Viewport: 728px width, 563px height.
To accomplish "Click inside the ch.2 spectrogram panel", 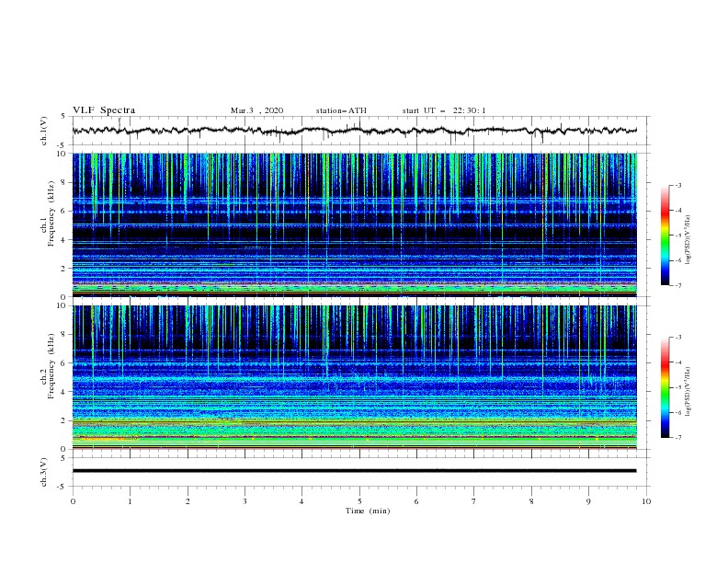I will (x=354, y=377).
